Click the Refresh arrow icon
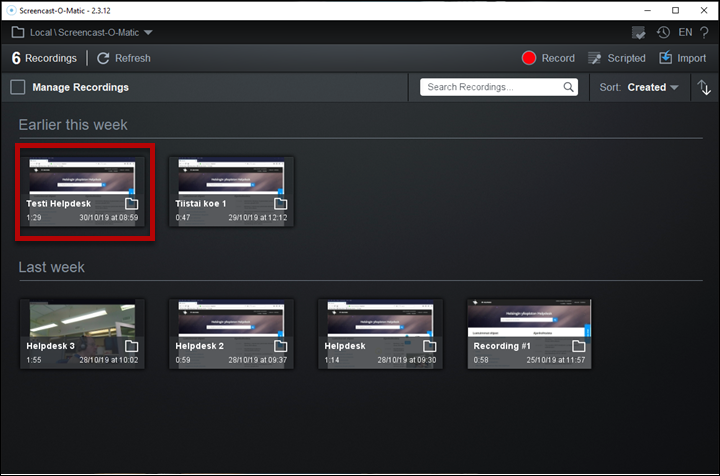This screenshot has width=720, height=476. point(103,58)
